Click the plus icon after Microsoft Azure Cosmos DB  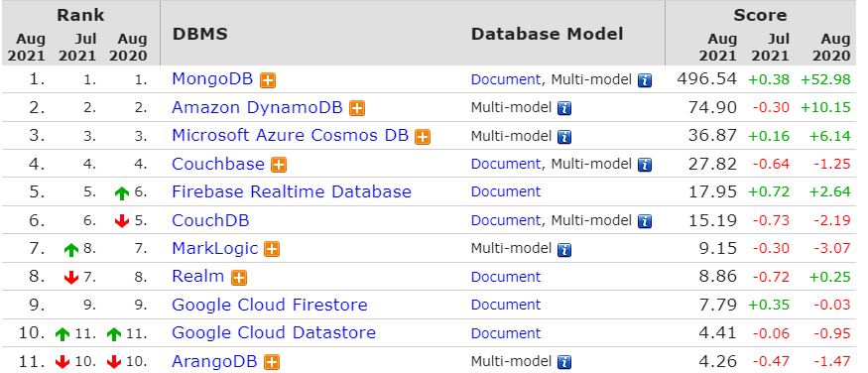click(x=423, y=137)
